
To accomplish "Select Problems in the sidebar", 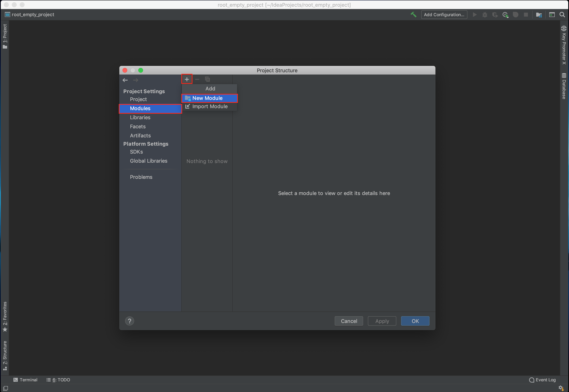I will tap(150, 177).
